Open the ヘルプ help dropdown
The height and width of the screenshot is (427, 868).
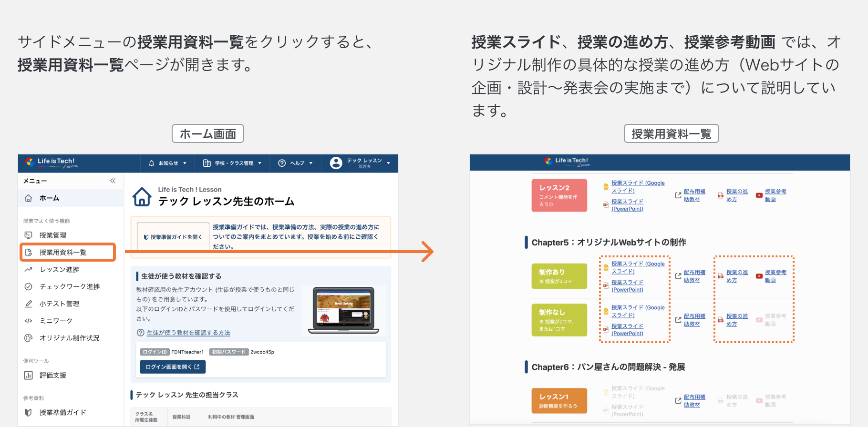coord(296,163)
